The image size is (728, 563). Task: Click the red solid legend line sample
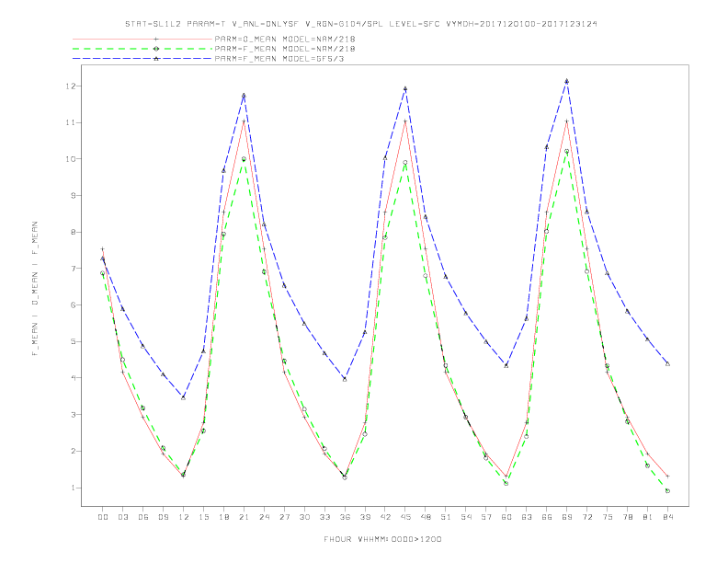[x=142, y=39]
